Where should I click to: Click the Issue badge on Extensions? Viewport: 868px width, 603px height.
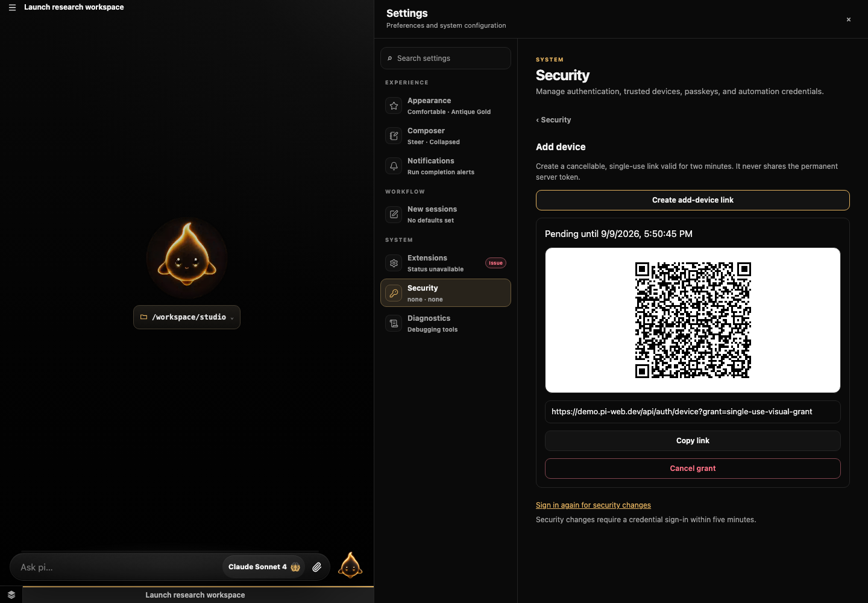(495, 263)
